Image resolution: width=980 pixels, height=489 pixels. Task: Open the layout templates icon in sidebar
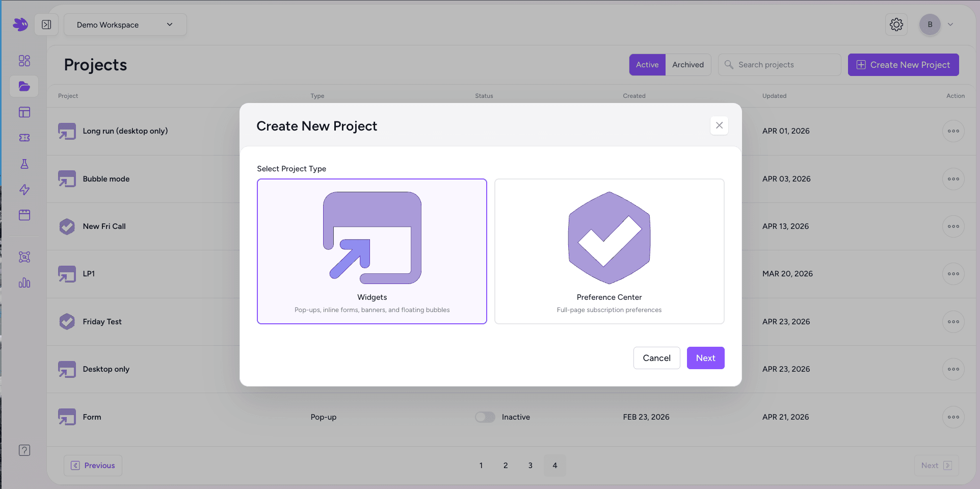click(x=24, y=112)
